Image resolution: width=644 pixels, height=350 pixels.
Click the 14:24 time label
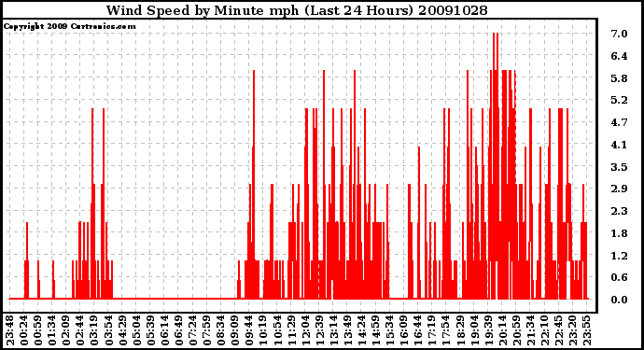pyautogui.click(x=361, y=330)
